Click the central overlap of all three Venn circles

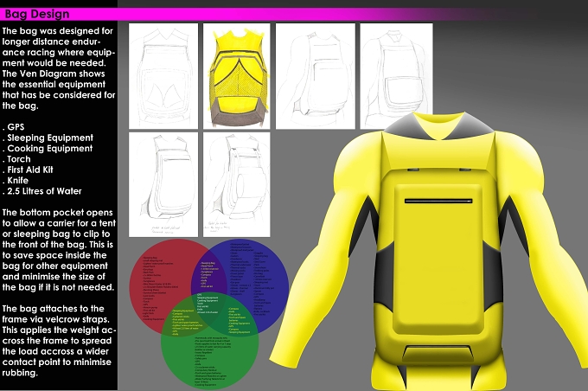tap(208, 304)
